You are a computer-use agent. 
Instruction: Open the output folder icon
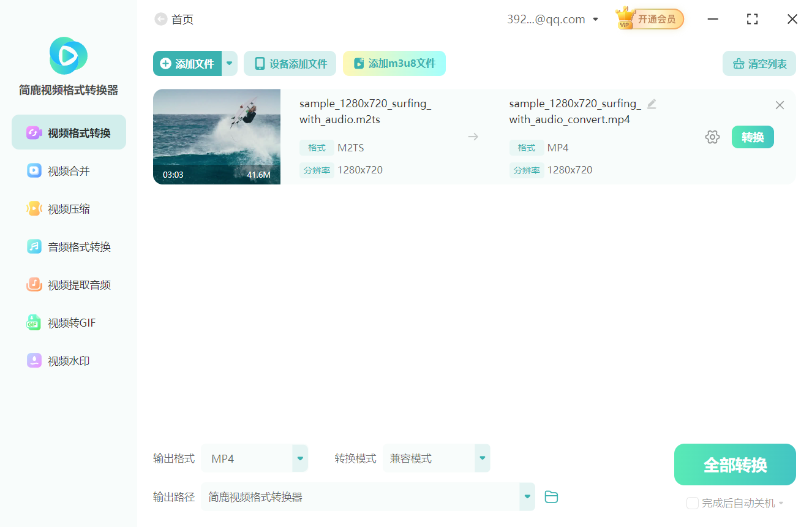coord(551,497)
